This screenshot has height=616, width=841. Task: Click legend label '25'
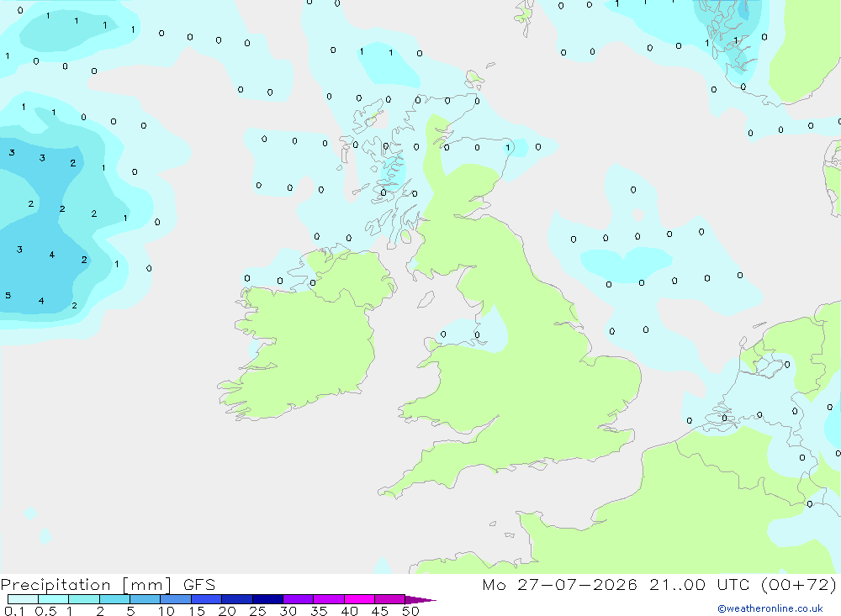coord(257,611)
